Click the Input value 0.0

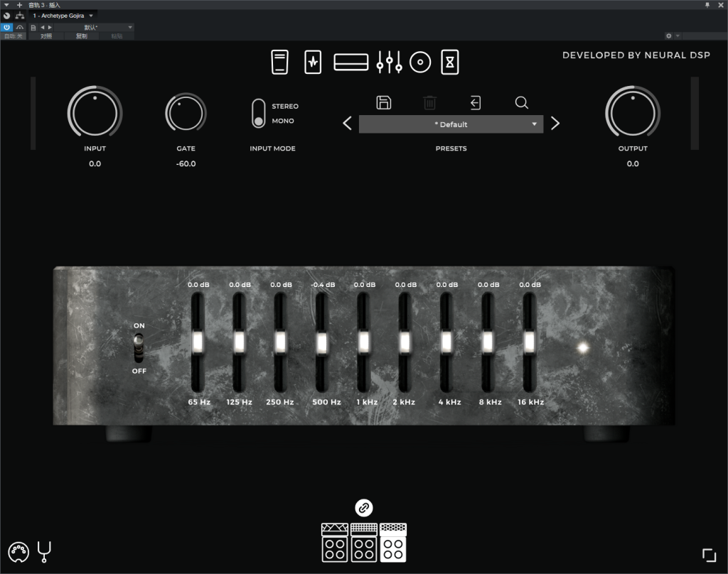coord(95,164)
